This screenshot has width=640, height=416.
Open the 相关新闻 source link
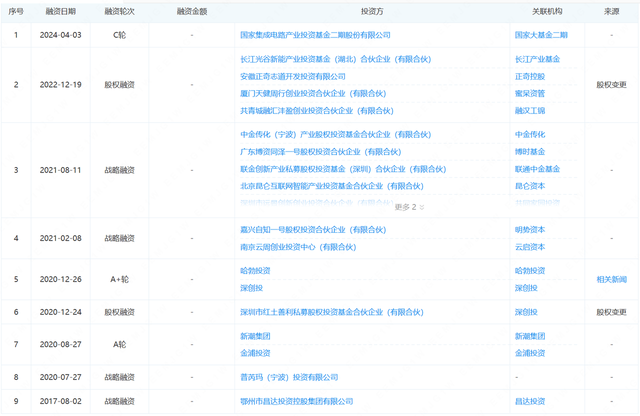[x=611, y=279]
